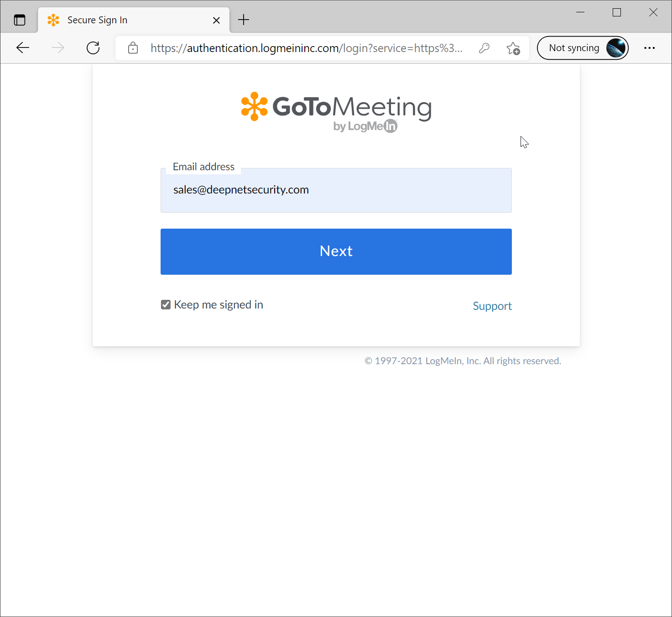Go back to the previous page
Screen dimensions: 672x617
point(23,48)
